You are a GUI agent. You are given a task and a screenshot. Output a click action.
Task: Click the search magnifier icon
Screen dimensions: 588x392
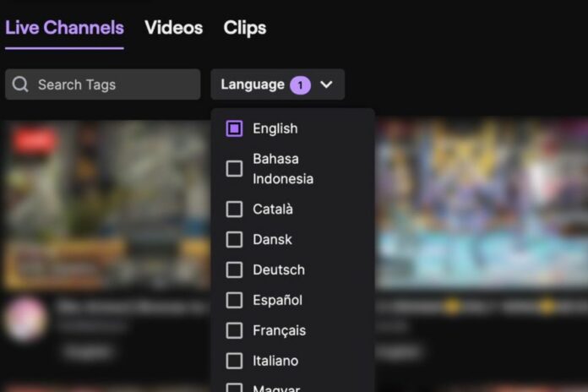pos(20,84)
